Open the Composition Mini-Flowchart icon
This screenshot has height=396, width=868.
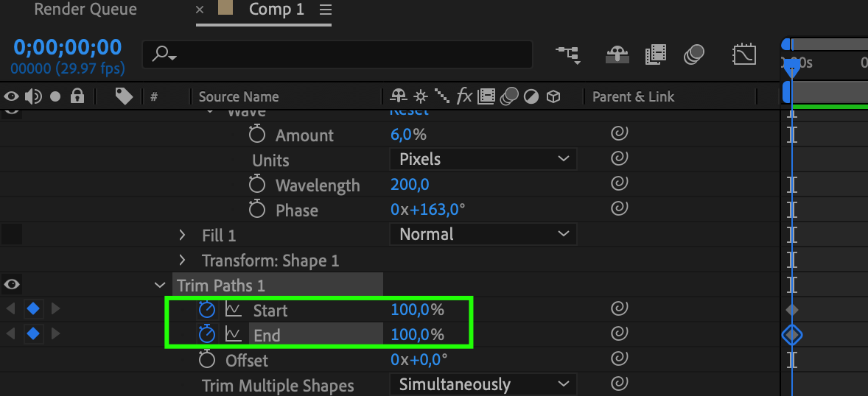[x=567, y=54]
